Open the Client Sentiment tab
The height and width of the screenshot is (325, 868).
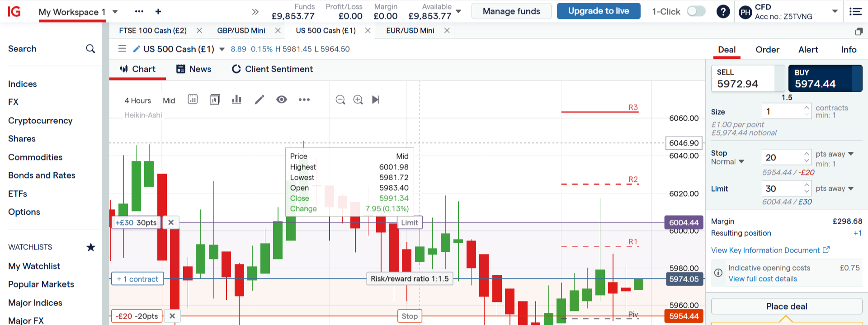click(272, 69)
